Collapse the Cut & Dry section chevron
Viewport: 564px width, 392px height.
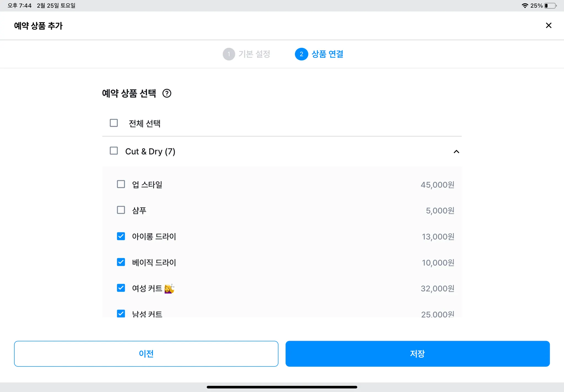(x=456, y=152)
